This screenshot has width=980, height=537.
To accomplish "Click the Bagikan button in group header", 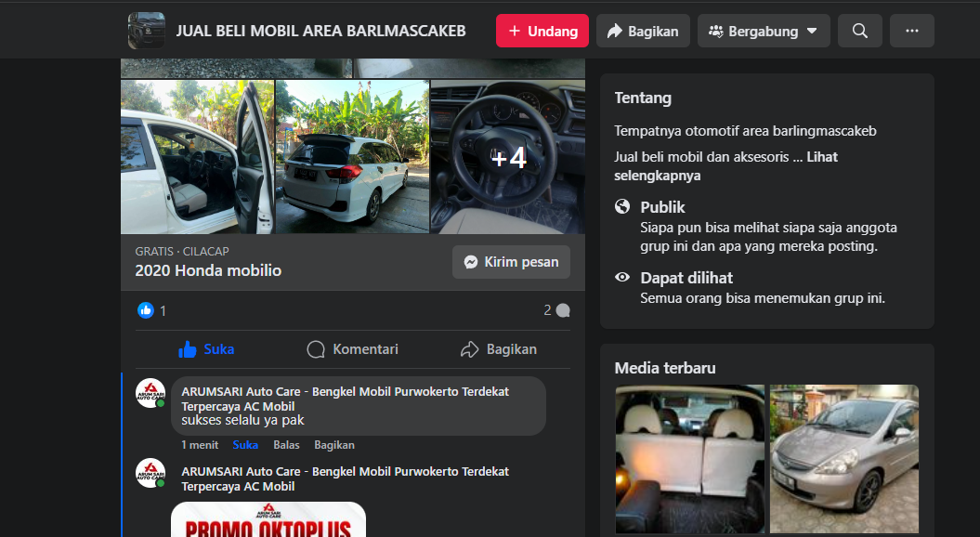I will click(643, 31).
